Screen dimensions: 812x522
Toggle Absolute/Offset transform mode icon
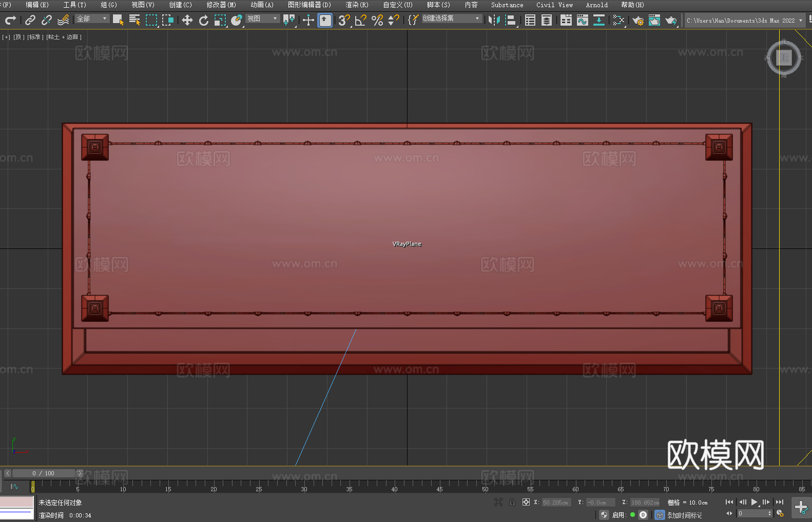click(x=526, y=502)
